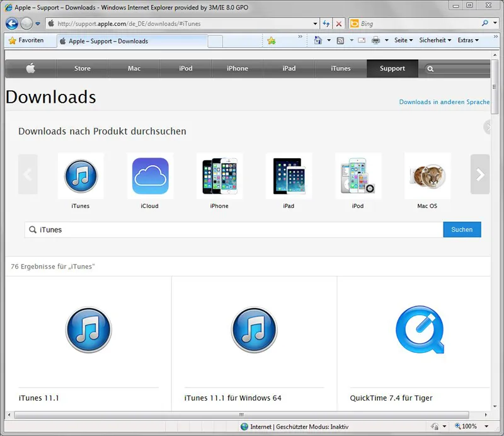Click the horizontal scrollbar thumb
The width and height of the screenshot is (504, 436).
[241, 415]
